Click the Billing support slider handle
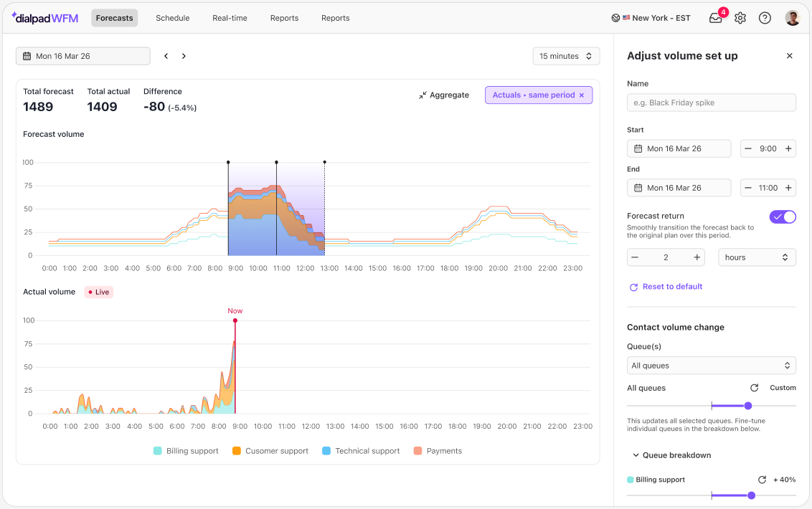This screenshot has height=509, width=812. [x=752, y=495]
